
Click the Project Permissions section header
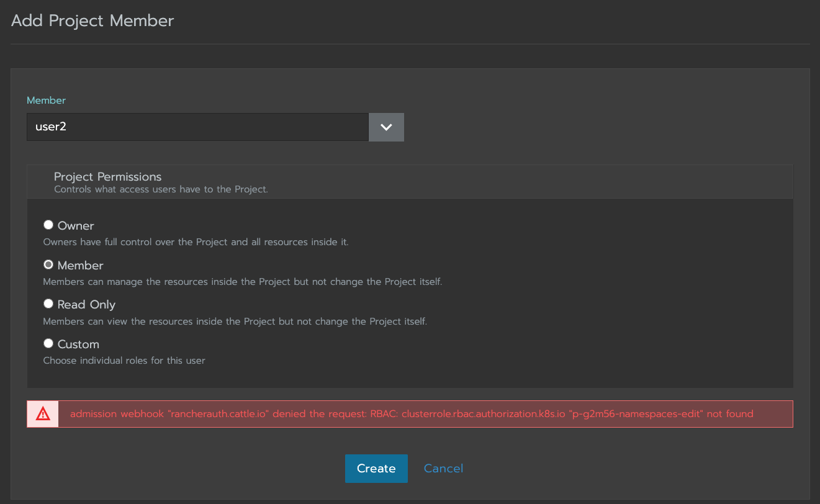pyautogui.click(x=107, y=176)
